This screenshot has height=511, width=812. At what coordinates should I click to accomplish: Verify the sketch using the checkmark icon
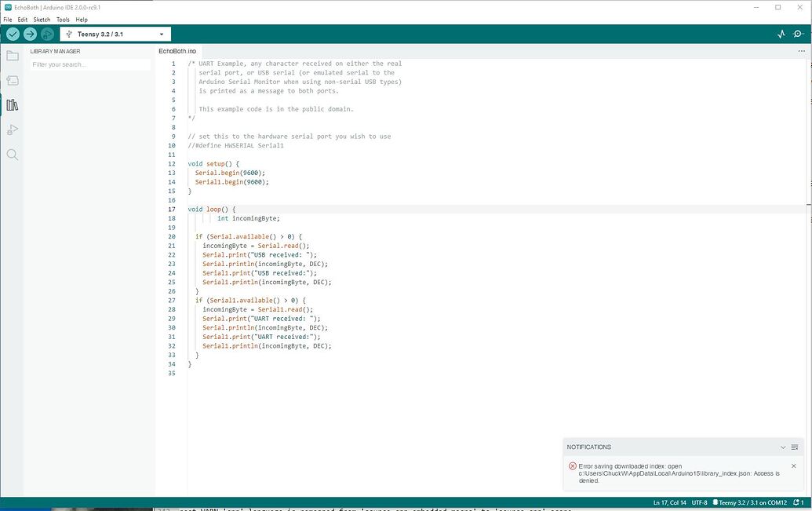(12, 35)
